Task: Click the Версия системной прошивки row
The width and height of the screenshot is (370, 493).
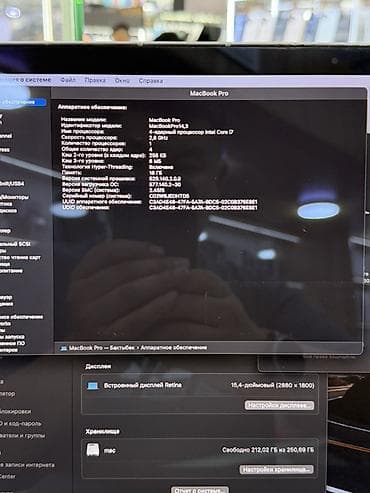Action: pos(122,179)
